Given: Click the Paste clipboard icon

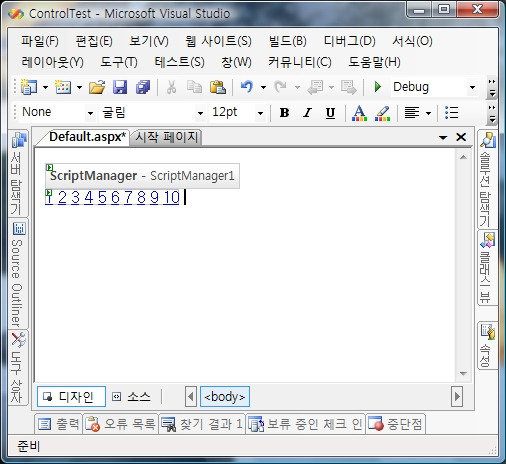Looking at the screenshot, I should 218,87.
